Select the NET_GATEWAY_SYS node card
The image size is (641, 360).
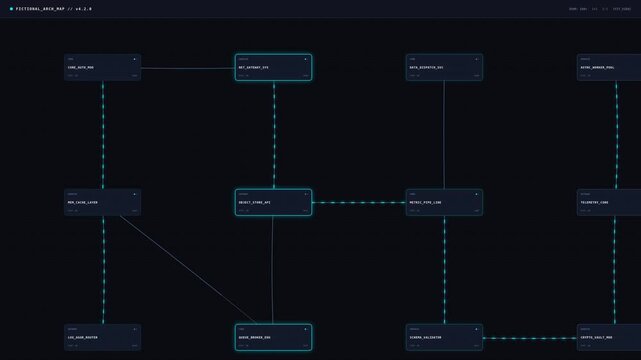273,67
